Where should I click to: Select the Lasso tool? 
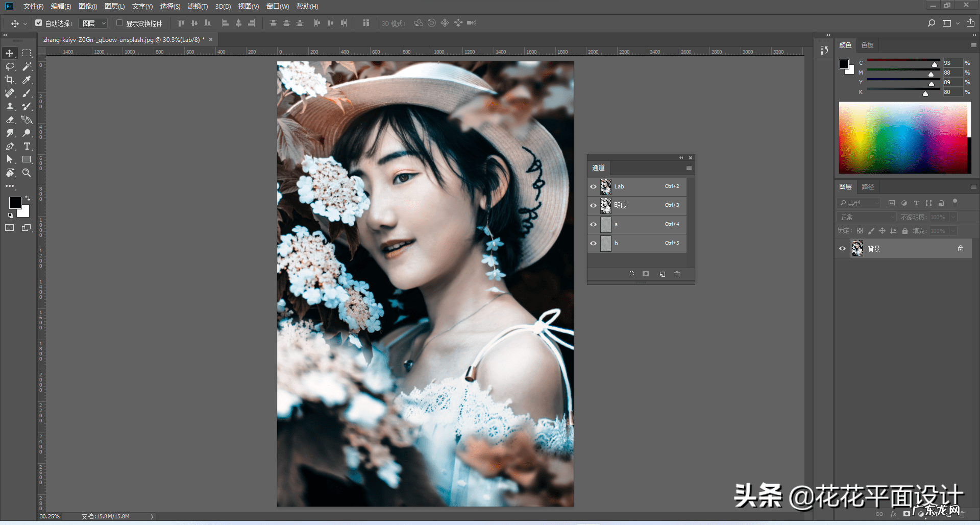tap(10, 66)
